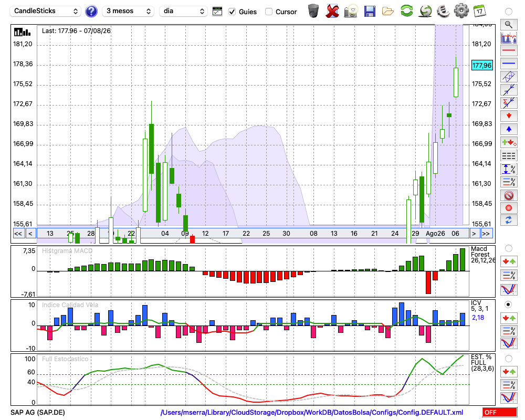525x420 pixels.
Task: Click the trash can icon in toolbar
Action: pos(313,11)
